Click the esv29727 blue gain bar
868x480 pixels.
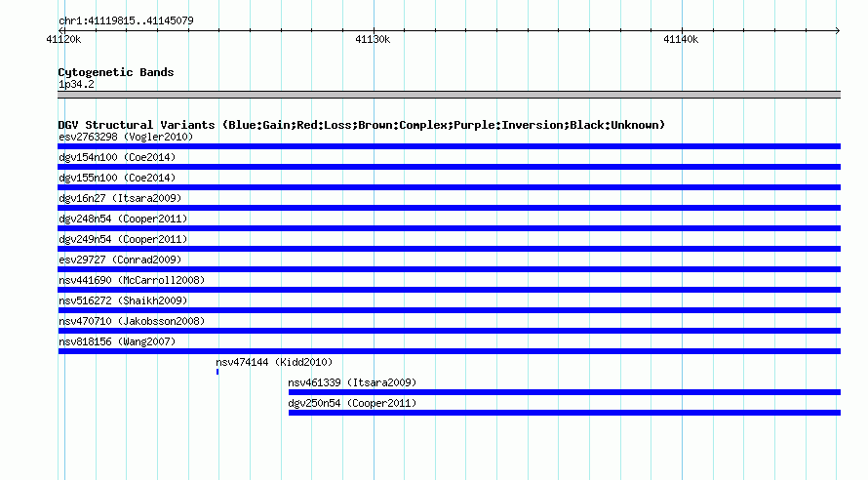click(x=449, y=269)
